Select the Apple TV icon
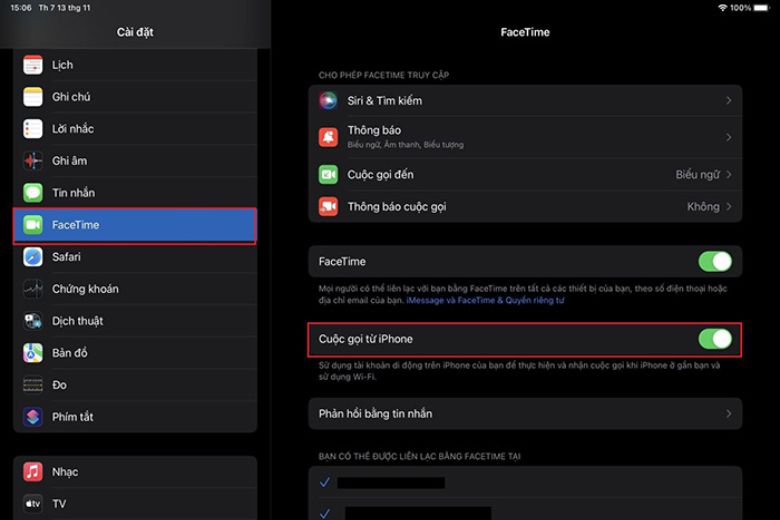780x520 pixels. pos(33,504)
